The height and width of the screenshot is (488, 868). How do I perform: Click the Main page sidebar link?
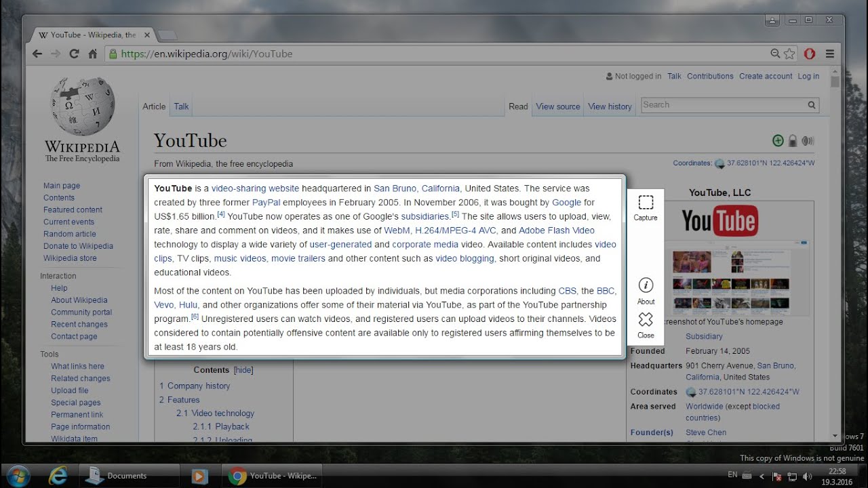tap(62, 186)
